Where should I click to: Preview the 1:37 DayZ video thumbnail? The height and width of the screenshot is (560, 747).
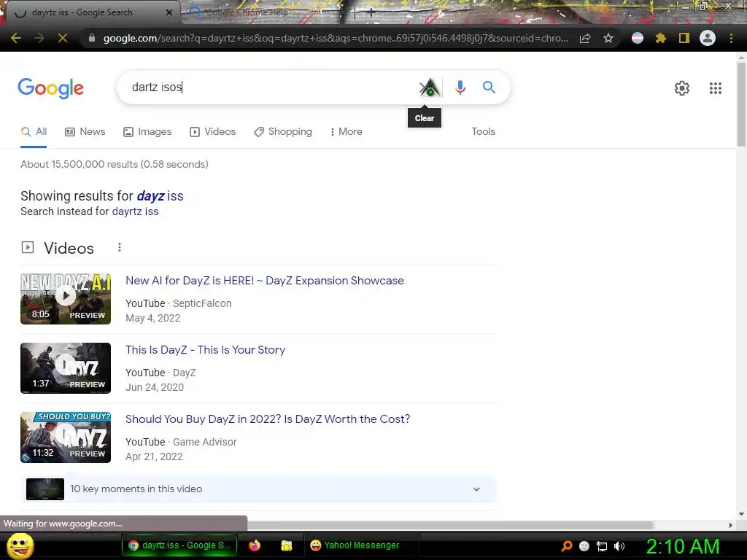(66, 368)
